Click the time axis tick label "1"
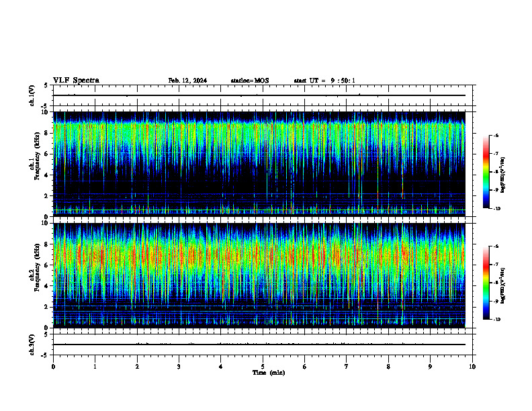 coord(95,367)
